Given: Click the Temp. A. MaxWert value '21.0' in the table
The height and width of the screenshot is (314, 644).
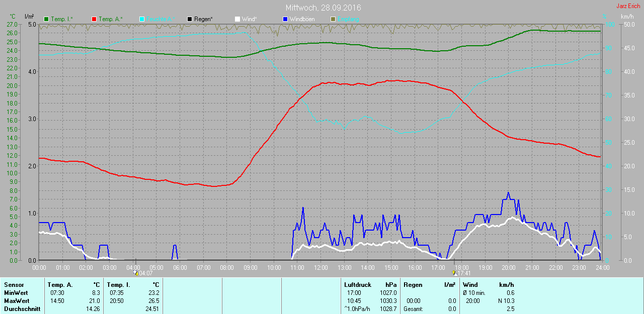Looking at the screenshot, I should (94, 301).
